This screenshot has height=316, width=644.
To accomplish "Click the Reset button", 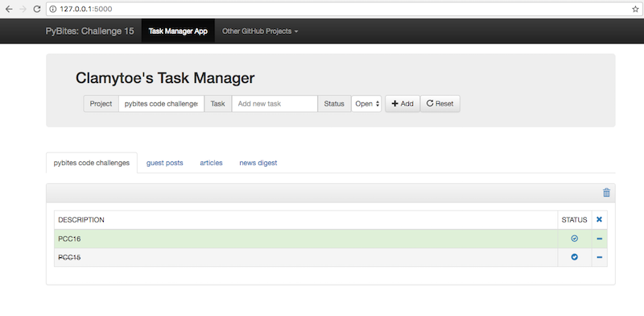I will 440,104.
